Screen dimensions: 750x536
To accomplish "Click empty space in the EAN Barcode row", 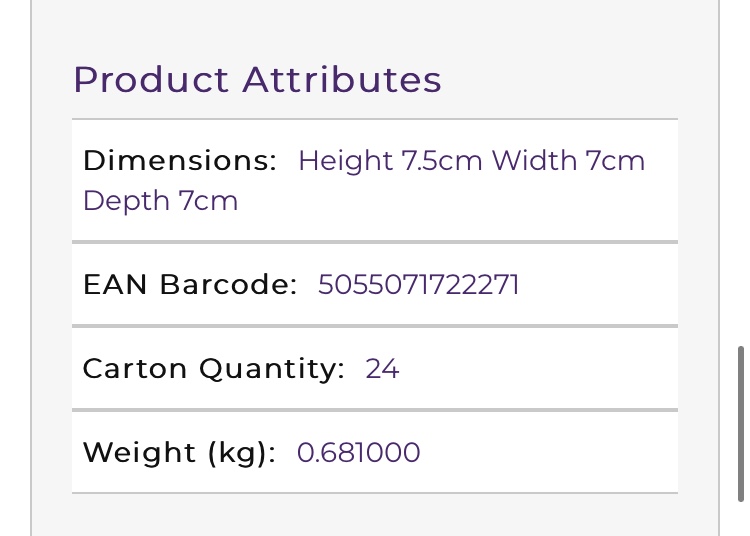I will [598, 284].
